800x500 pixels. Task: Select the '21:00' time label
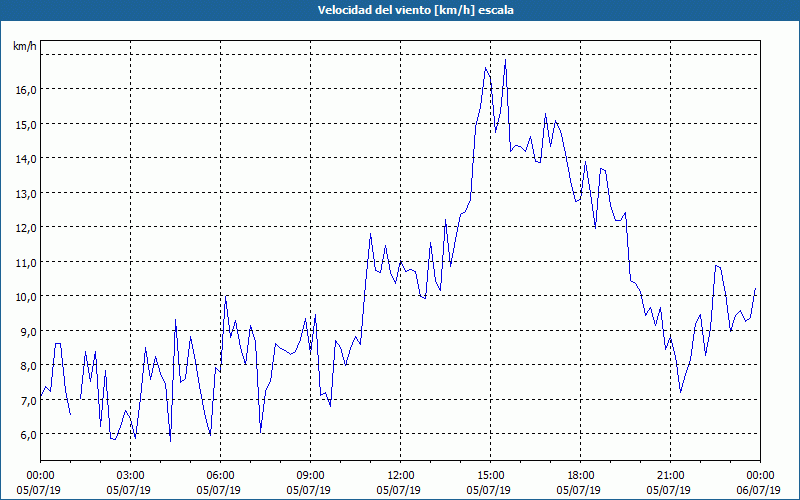670,476
